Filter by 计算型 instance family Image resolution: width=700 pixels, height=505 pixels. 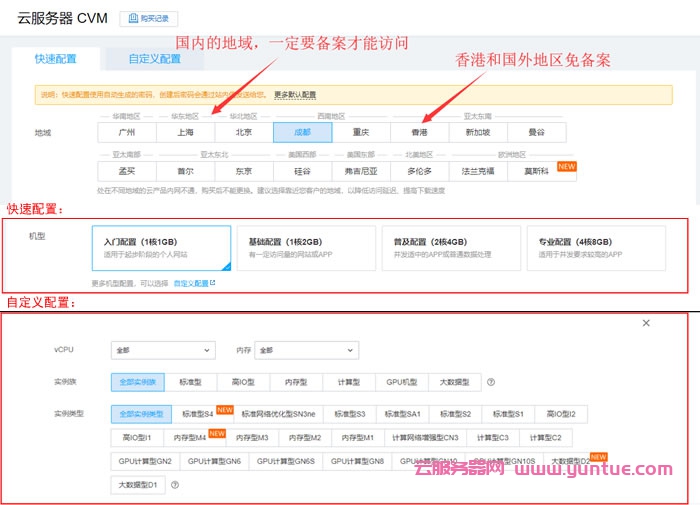349,382
